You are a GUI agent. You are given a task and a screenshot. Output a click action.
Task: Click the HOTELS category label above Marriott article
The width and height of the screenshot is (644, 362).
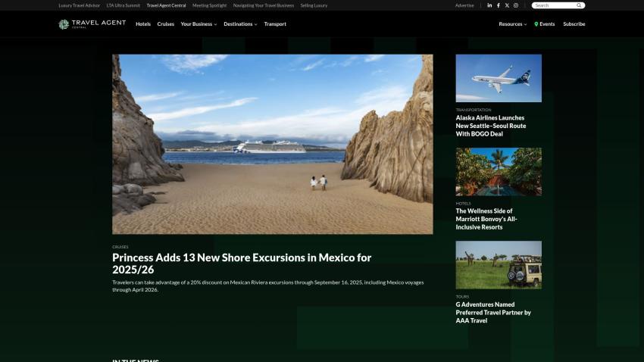(x=463, y=203)
